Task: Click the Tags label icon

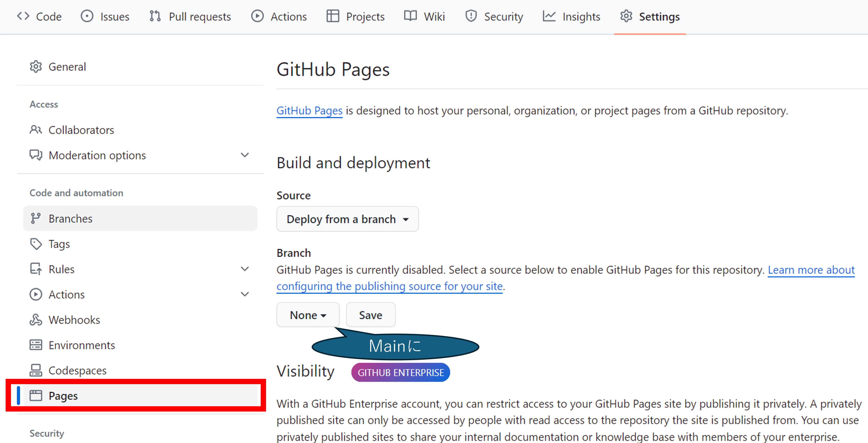Action: pyautogui.click(x=36, y=244)
